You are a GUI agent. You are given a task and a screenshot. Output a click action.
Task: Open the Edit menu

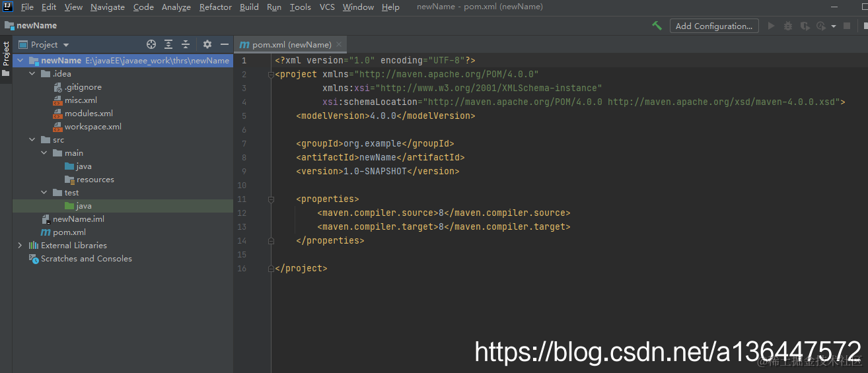(x=49, y=7)
